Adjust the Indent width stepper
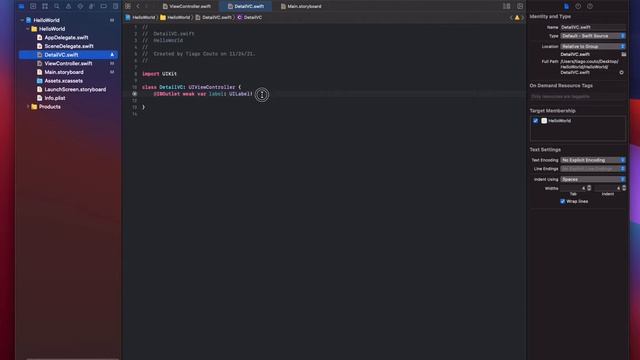Viewport: 640px width, 360px height. (624, 188)
